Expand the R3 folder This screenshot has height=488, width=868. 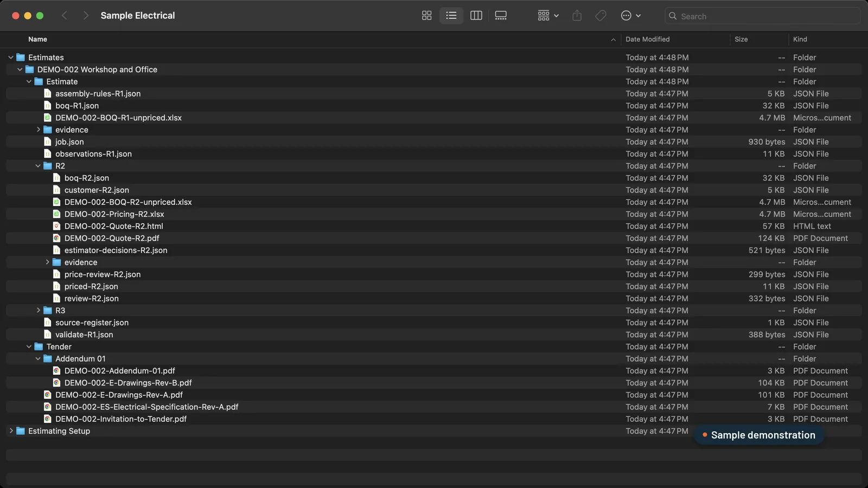[x=38, y=310]
